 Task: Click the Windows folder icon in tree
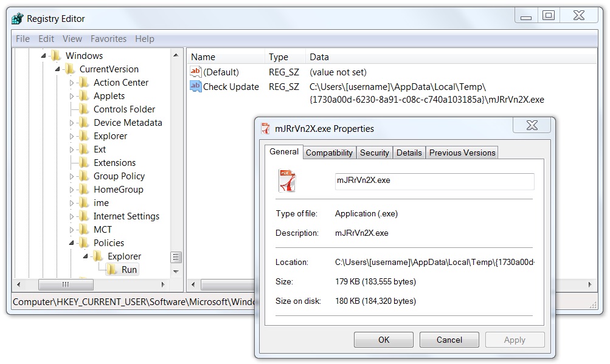click(x=57, y=56)
